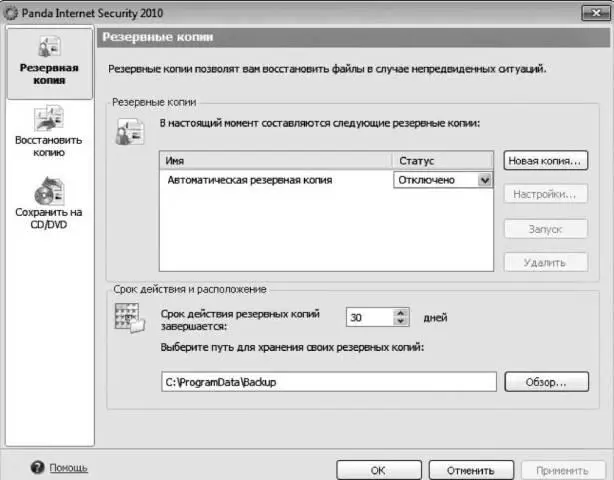Viewport: 614px width, 480px height.
Task: Open the Сохранить на CD/DVD section
Action: [49, 203]
